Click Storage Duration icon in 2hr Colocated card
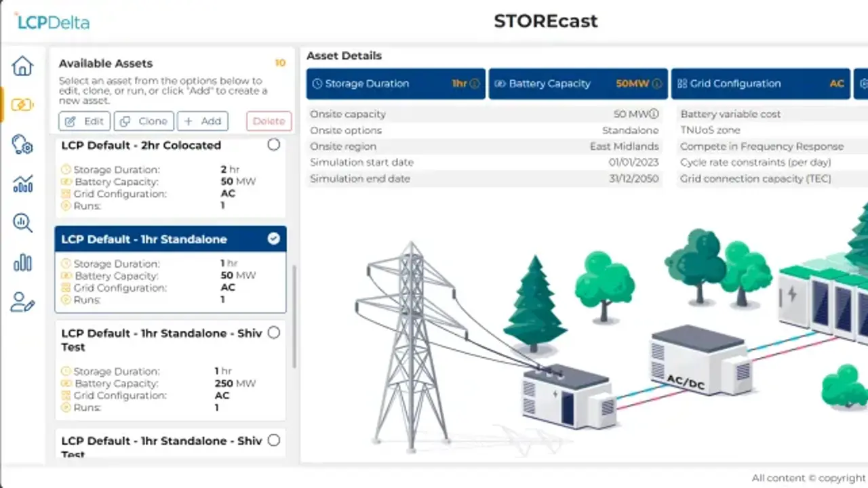This screenshot has width=868, height=488. (x=66, y=169)
